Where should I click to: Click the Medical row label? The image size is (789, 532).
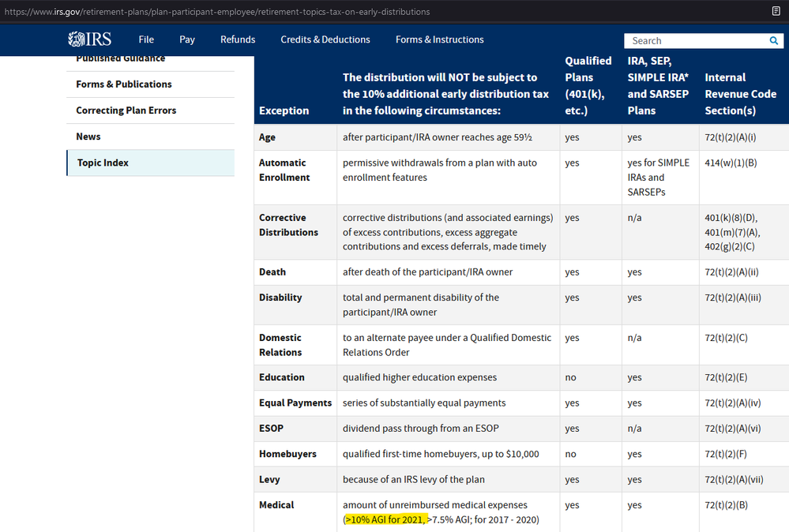point(276,505)
